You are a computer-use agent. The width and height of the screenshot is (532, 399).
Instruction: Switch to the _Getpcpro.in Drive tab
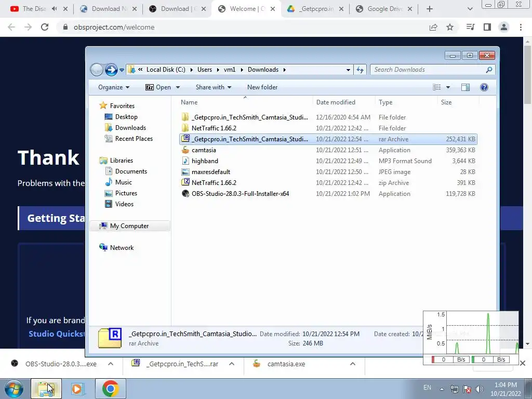pos(316,9)
